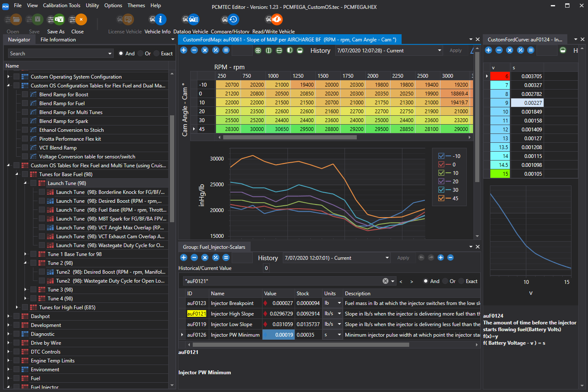This screenshot has height=392, width=588.
Task: Check the box next to Blend Ramp for Boost
Action: [x=25, y=94]
